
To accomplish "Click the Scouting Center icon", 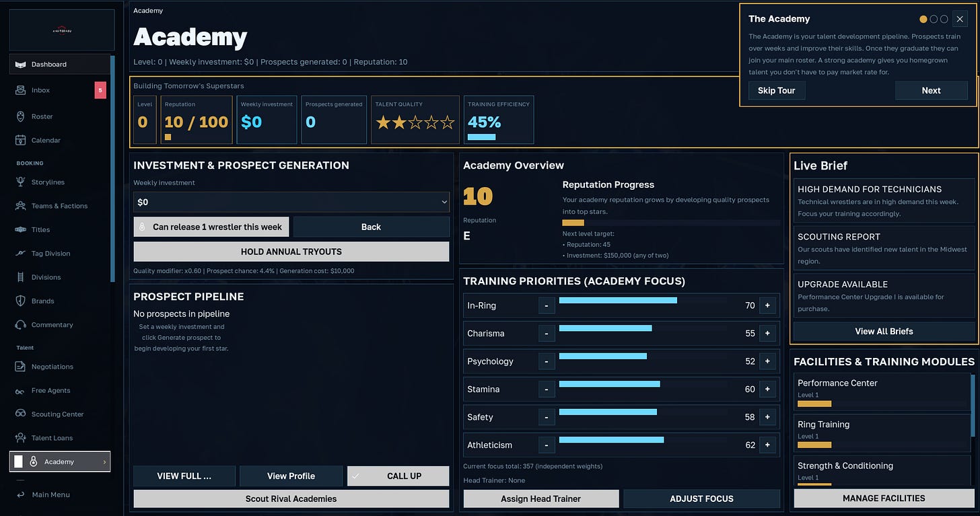I will click(x=20, y=414).
